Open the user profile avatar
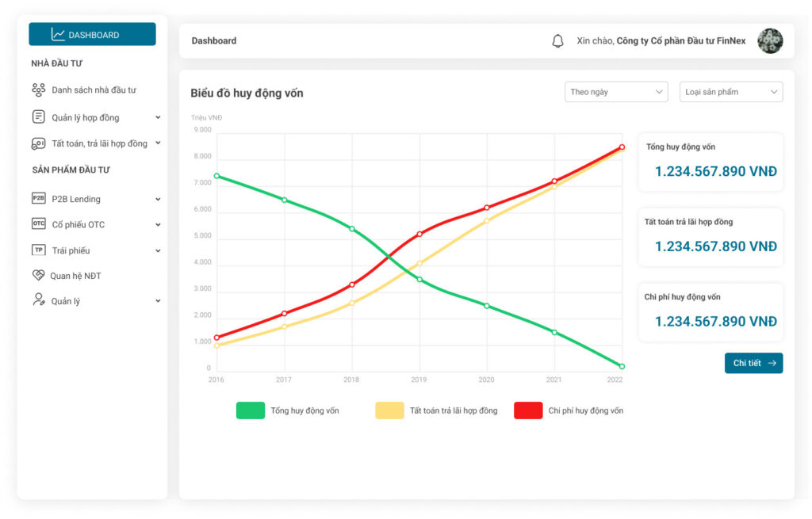Screen dimensions: 812x519 [769, 41]
